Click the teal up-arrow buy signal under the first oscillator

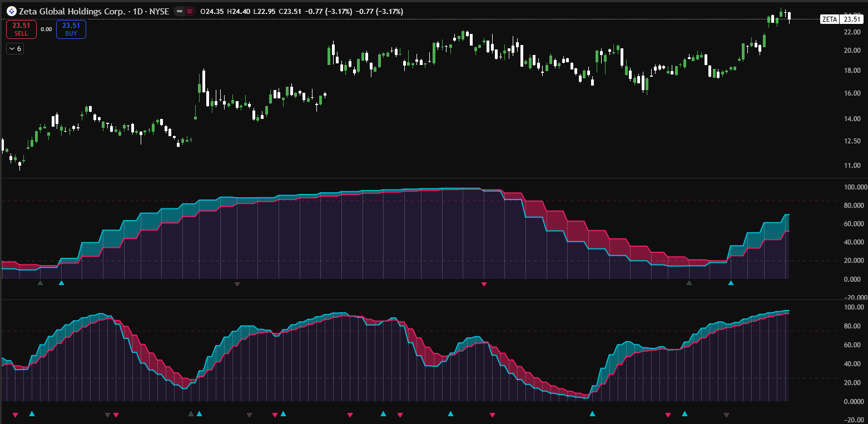[x=62, y=283]
